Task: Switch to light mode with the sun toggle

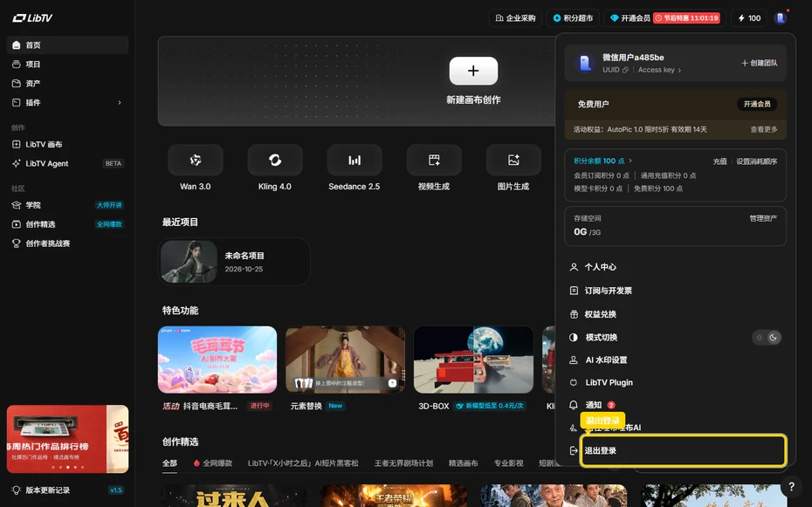Action: pos(760,338)
